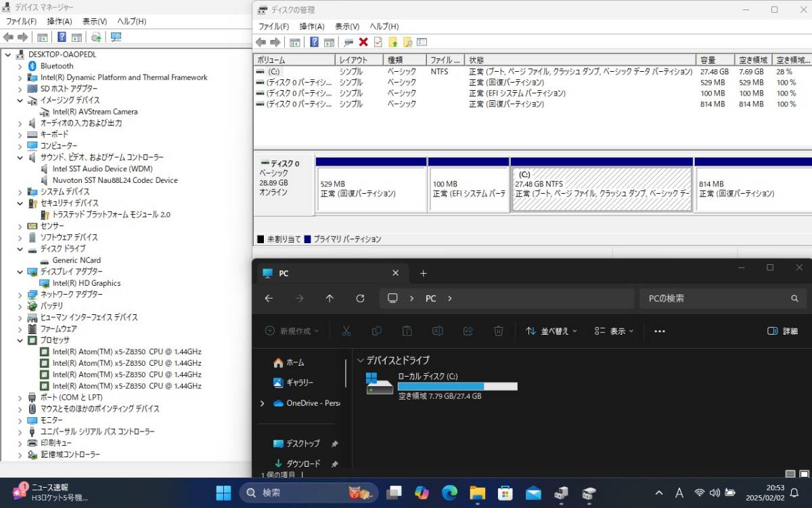Select Generic NCard under ディスク ドライブ

pyautogui.click(x=76, y=260)
